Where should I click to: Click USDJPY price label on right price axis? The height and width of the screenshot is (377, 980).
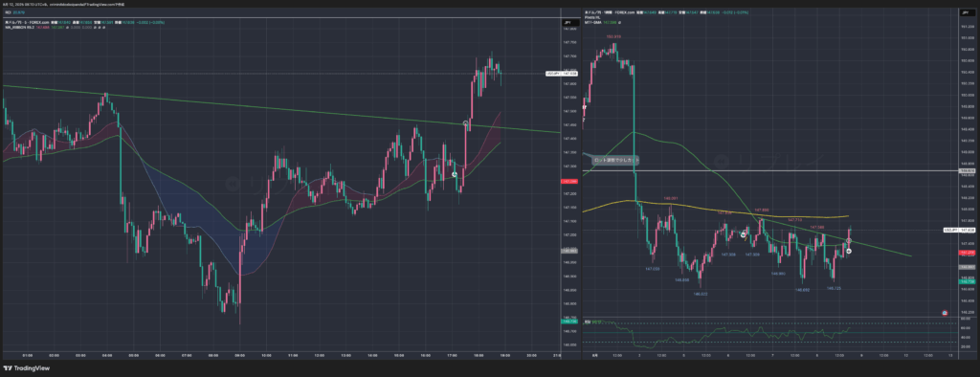959,230
